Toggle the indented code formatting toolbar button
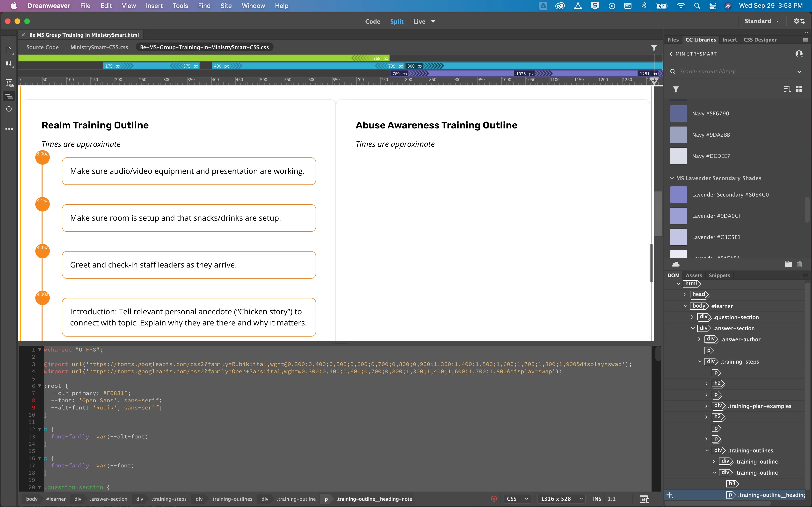 pos(9,96)
